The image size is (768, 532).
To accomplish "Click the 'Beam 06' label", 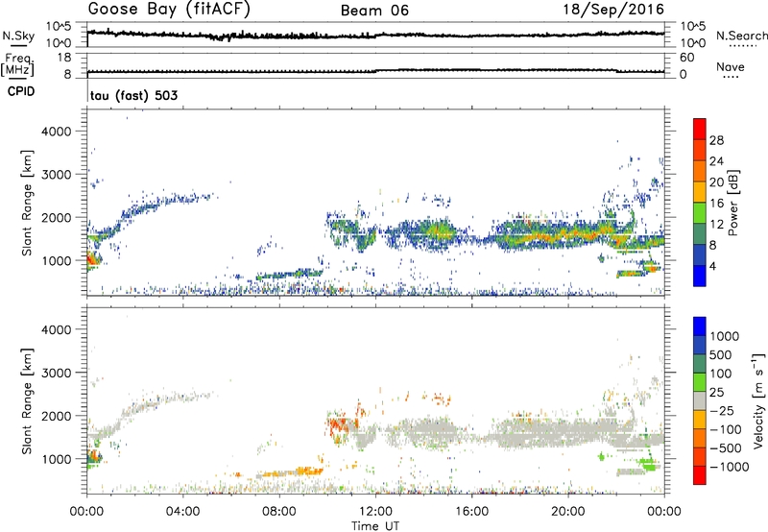I will pos(374,11).
